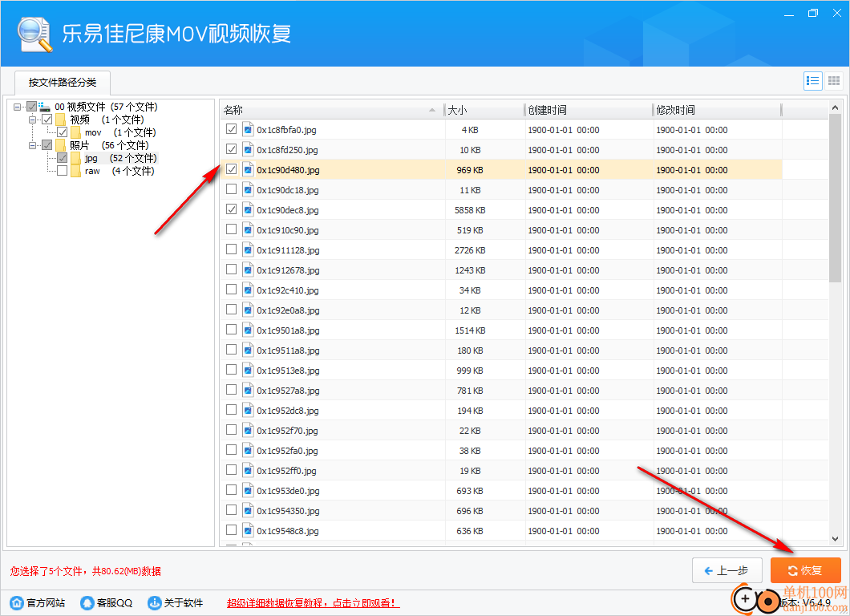The height and width of the screenshot is (616, 850).
Task: Click file icon of 0x1c8fd250.jpg
Action: click(x=248, y=150)
